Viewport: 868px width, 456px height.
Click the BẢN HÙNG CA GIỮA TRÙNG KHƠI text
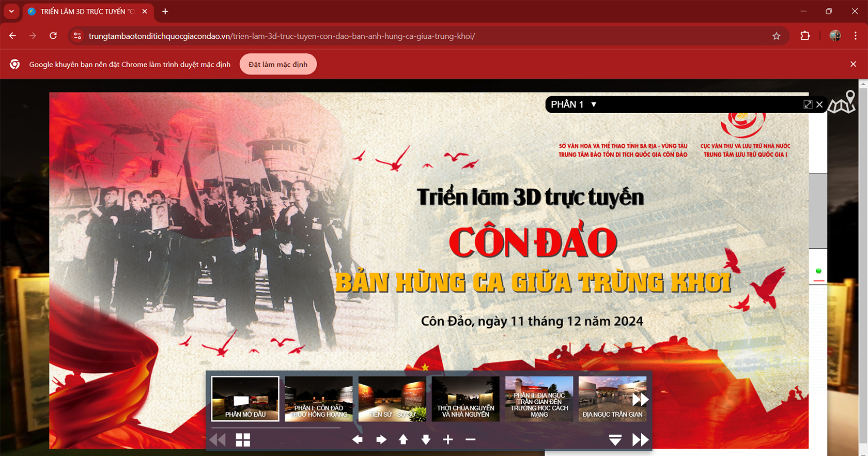tap(533, 282)
